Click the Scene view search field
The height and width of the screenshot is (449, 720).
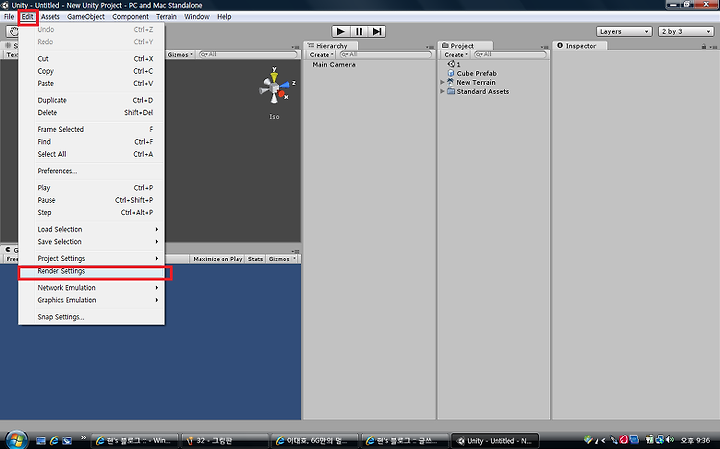[248, 55]
